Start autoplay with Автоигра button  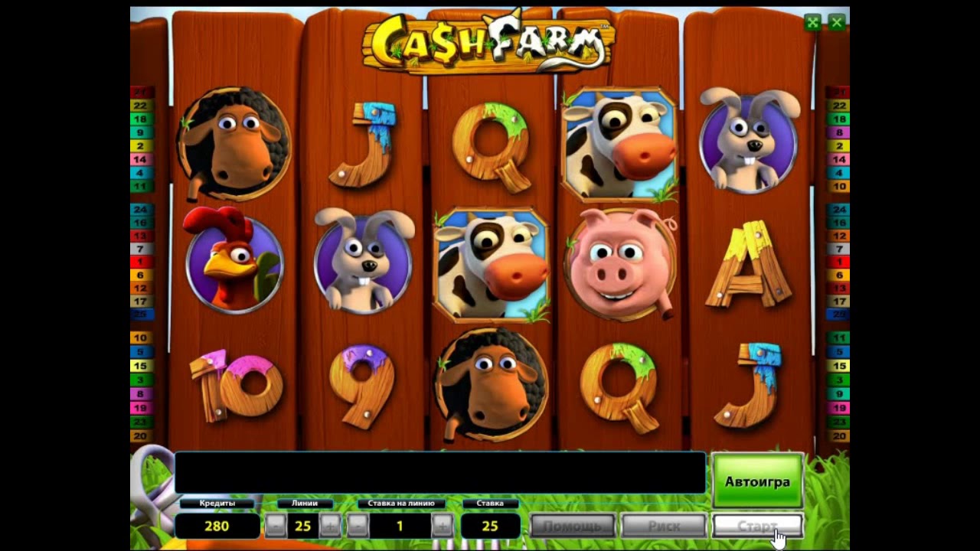point(757,481)
